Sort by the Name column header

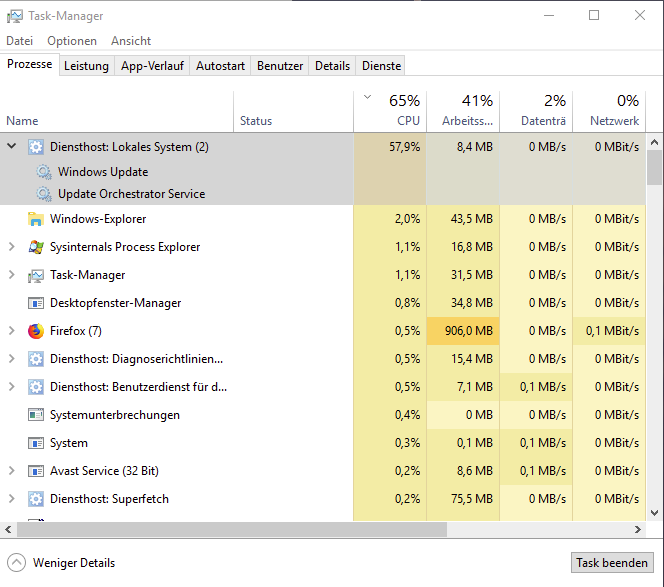tap(116, 112)
